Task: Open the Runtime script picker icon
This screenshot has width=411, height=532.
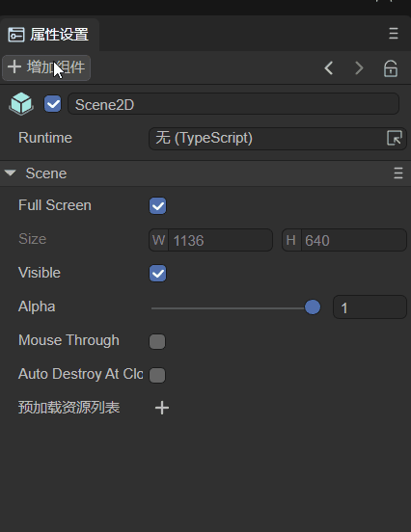Action: (x=395, y=138)
